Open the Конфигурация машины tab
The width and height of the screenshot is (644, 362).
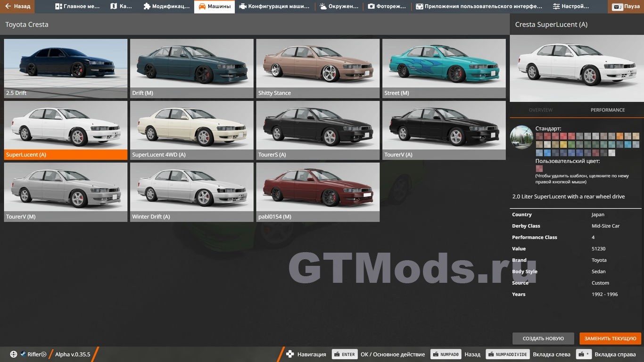(274, 7)
